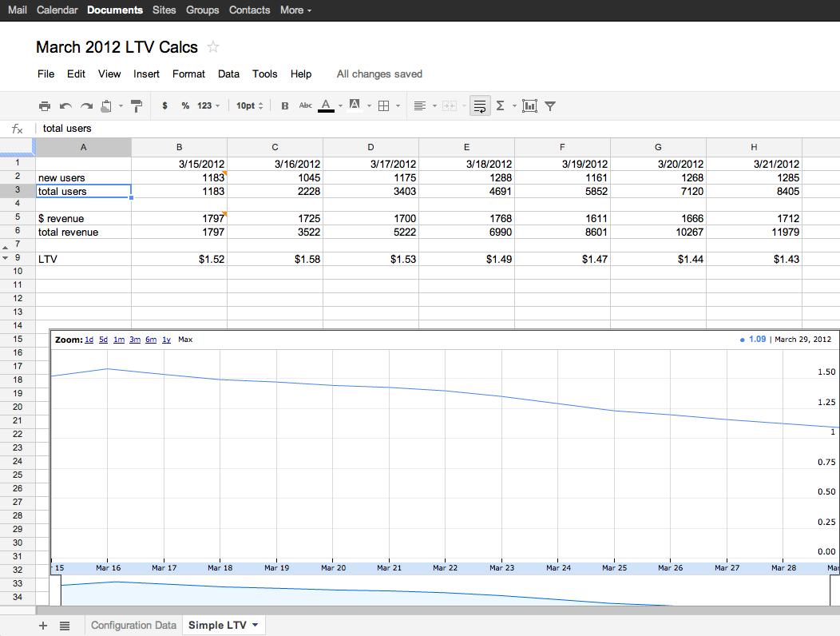Apply percent format with % icon
840x636 pixels.
click(x=185, y=106)
